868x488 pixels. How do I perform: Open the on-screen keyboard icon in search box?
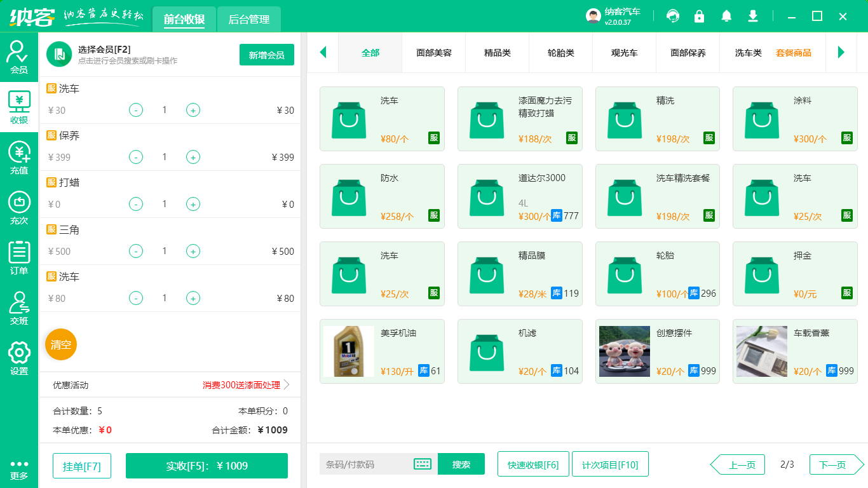point(423,464)
